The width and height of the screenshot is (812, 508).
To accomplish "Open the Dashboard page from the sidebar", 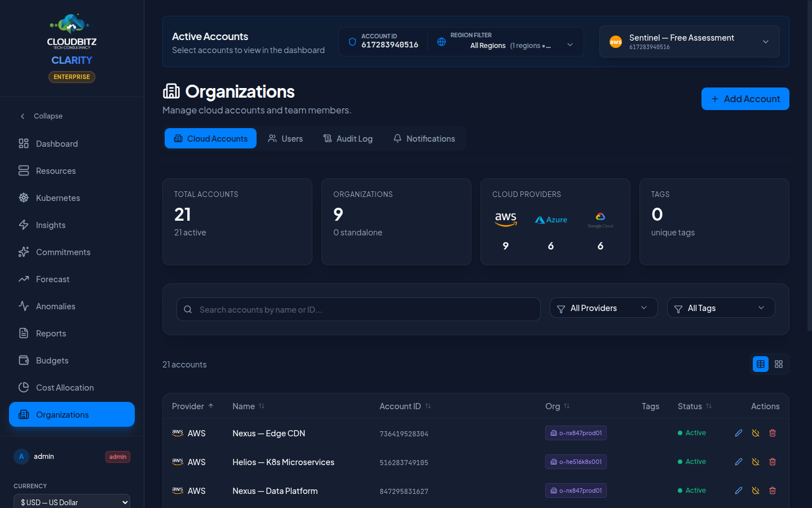I will pyautogui.click(x=72, y=143).
